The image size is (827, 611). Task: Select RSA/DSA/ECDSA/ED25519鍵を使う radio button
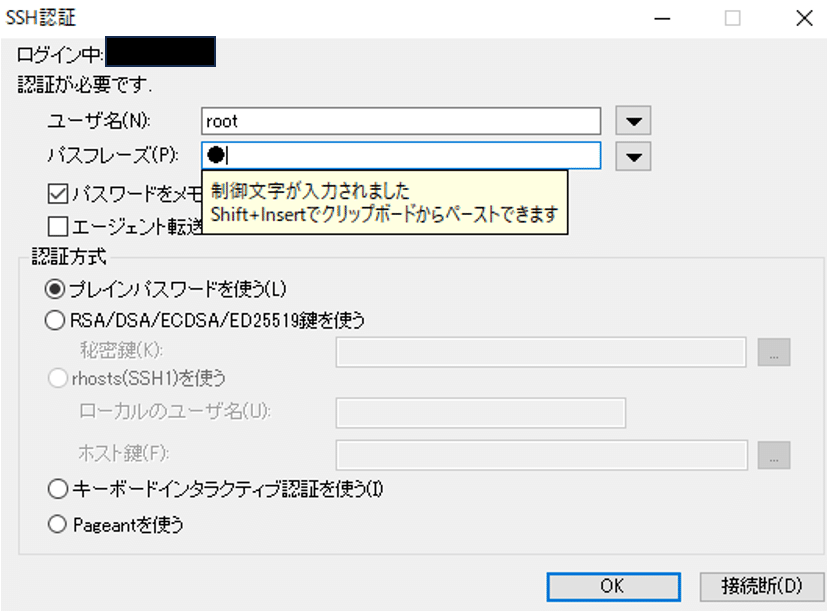pos(55,320)
